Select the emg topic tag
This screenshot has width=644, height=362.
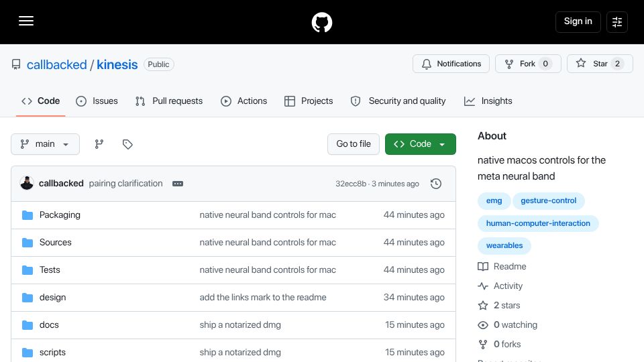494,200
